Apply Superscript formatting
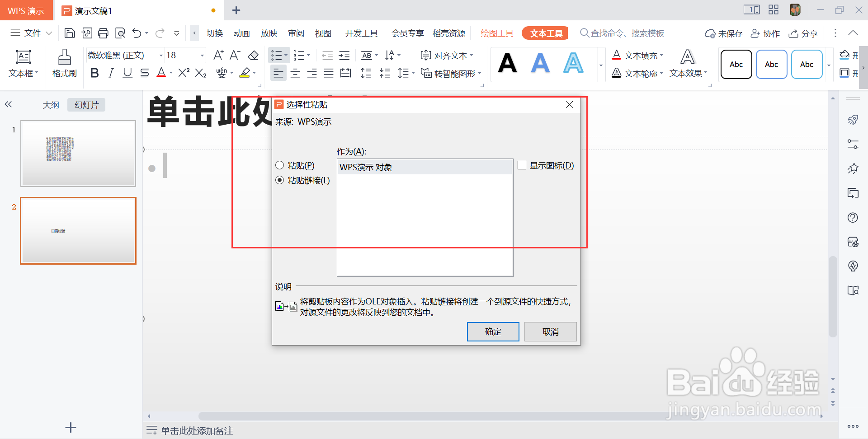This screenshot has height=439, width=868. coord(184,73)
